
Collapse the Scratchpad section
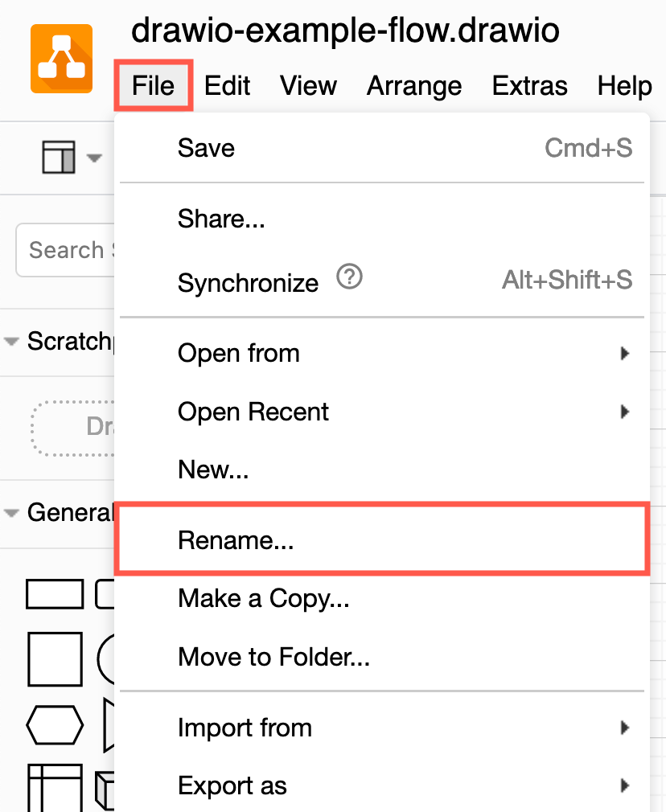pyautogui.click(x=11, y=341)
